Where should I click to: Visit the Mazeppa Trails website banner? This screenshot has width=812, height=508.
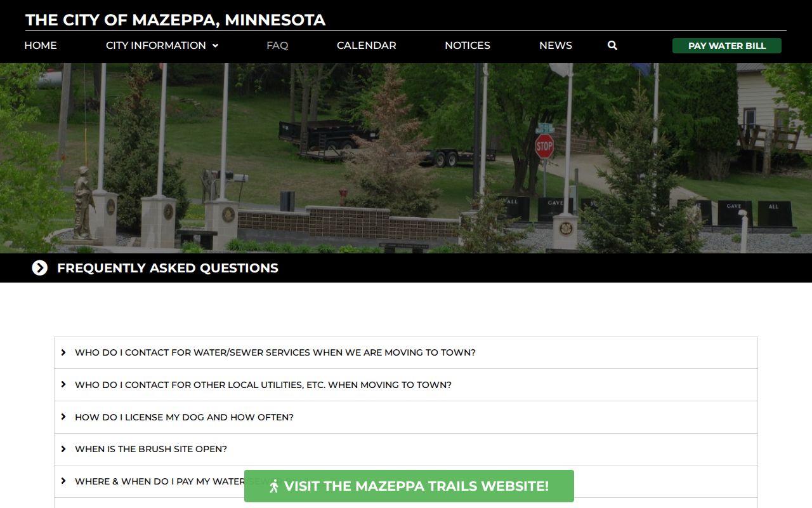pos(409,486)
